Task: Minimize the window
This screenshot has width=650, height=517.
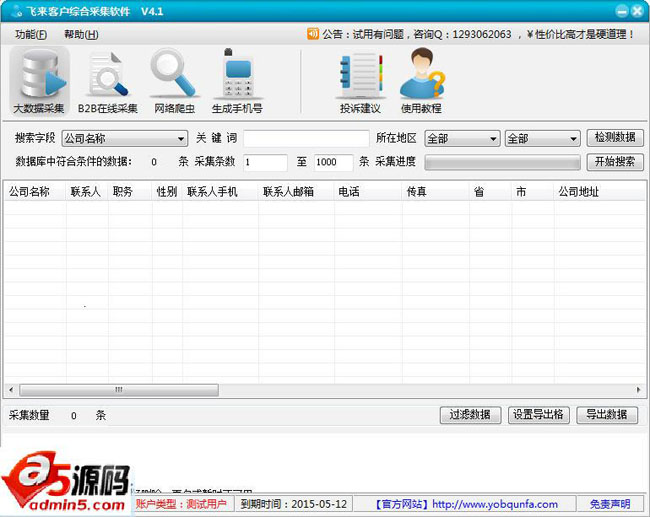Action: pos(622,11)
